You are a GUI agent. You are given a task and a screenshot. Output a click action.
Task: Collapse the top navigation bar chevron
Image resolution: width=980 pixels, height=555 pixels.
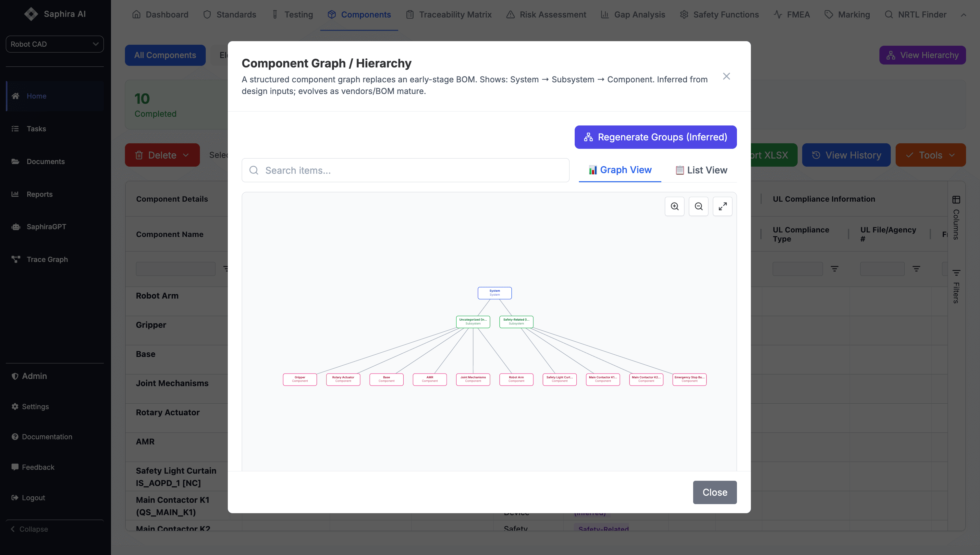coord(963,15)
